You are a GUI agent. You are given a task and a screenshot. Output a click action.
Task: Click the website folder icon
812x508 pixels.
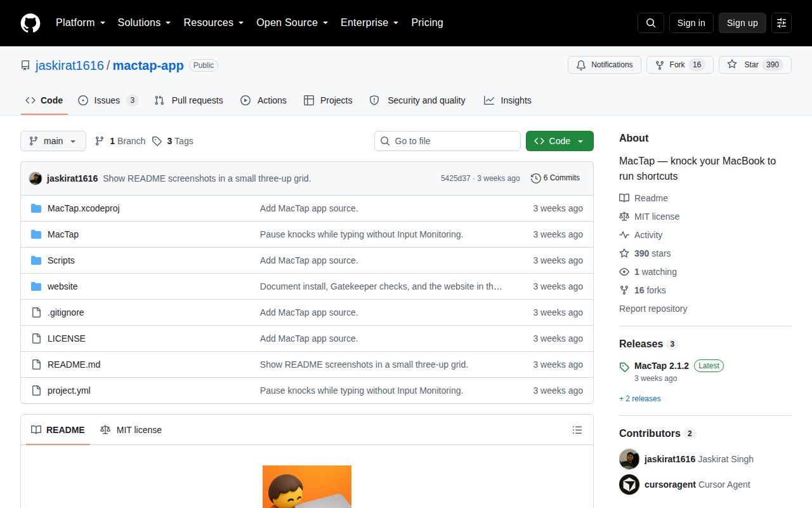click(x=36, y=286)
